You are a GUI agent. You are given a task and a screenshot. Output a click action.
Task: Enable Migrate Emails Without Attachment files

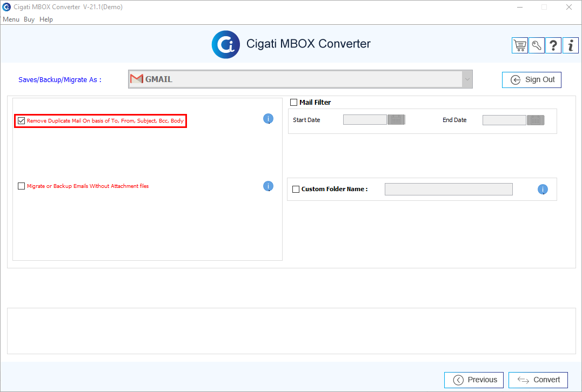point(21,186)
